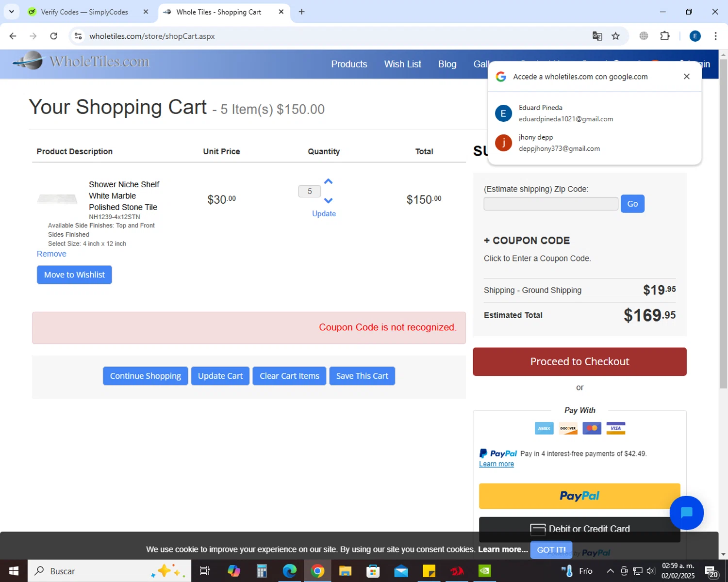Proceed to Checkout
This screenshot has width=728, height=582.
579,361
